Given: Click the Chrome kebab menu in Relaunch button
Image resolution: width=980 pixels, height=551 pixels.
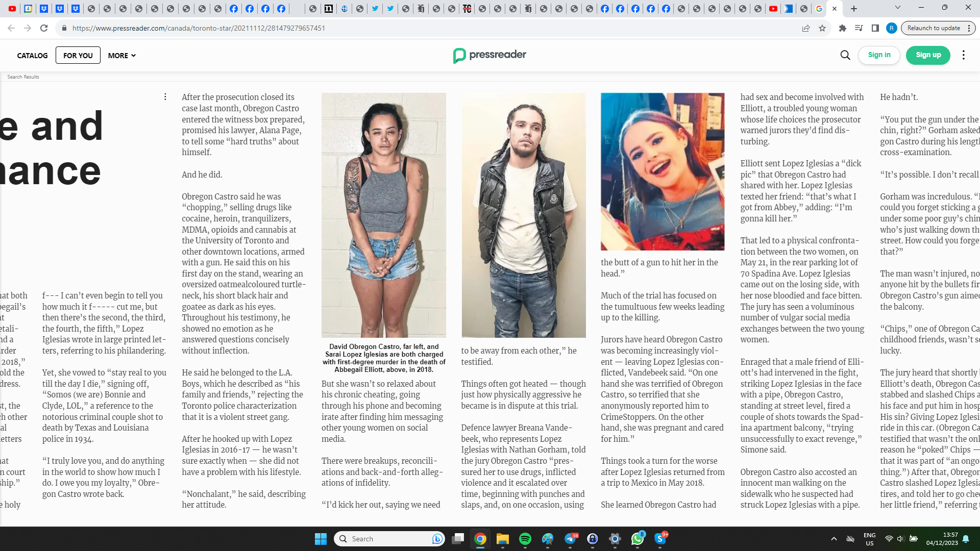Looking at the screenshot, I should click(x=969, y=28).
